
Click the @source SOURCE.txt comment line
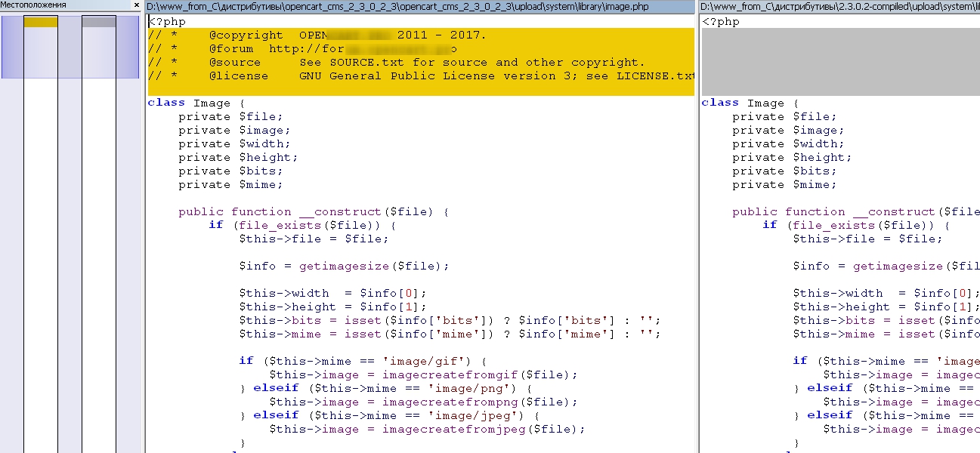pos(397,63)
